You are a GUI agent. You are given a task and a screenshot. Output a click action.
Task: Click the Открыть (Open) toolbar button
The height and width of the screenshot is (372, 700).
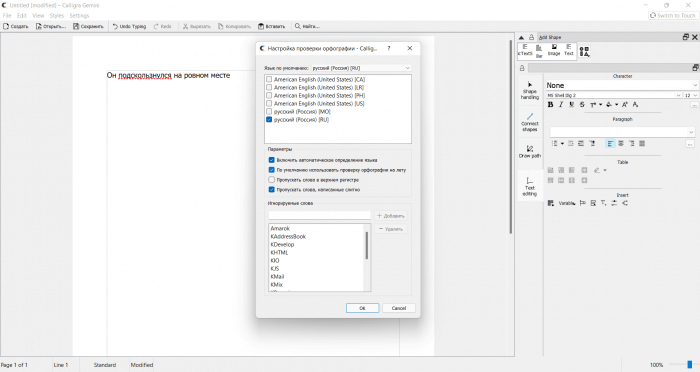pyautogui.click(x=51, y=26)
